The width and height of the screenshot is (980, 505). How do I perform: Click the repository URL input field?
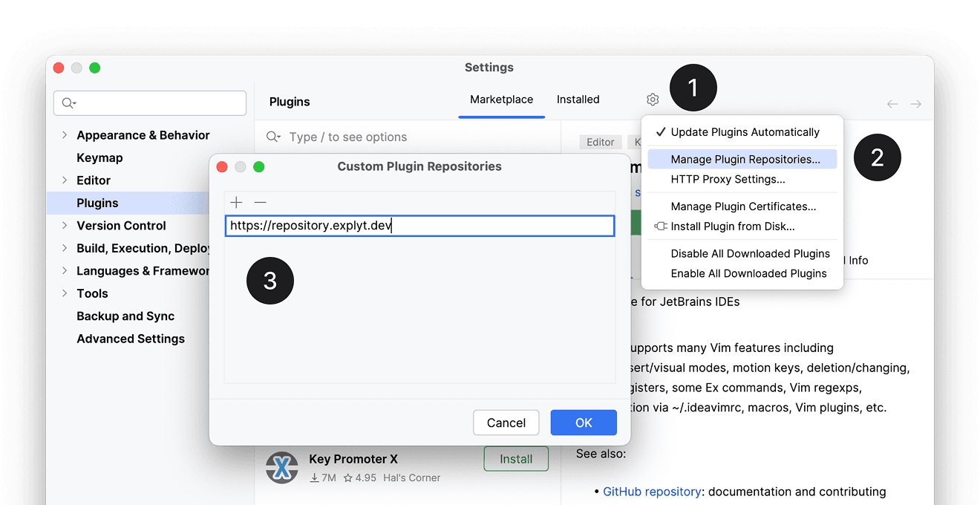point(419,226)
